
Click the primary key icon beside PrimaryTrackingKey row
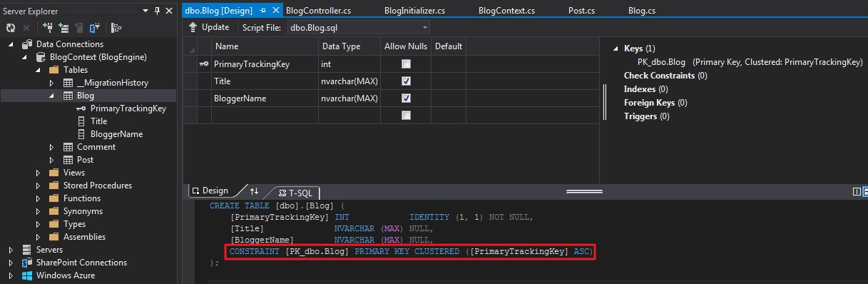[x=204, y=64]
